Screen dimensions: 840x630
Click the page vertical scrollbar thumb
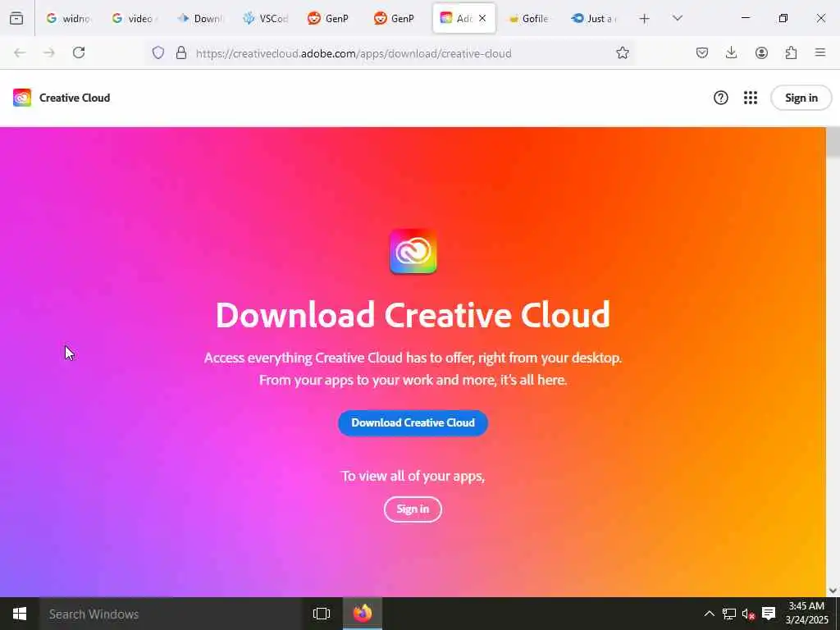point(833,142)
